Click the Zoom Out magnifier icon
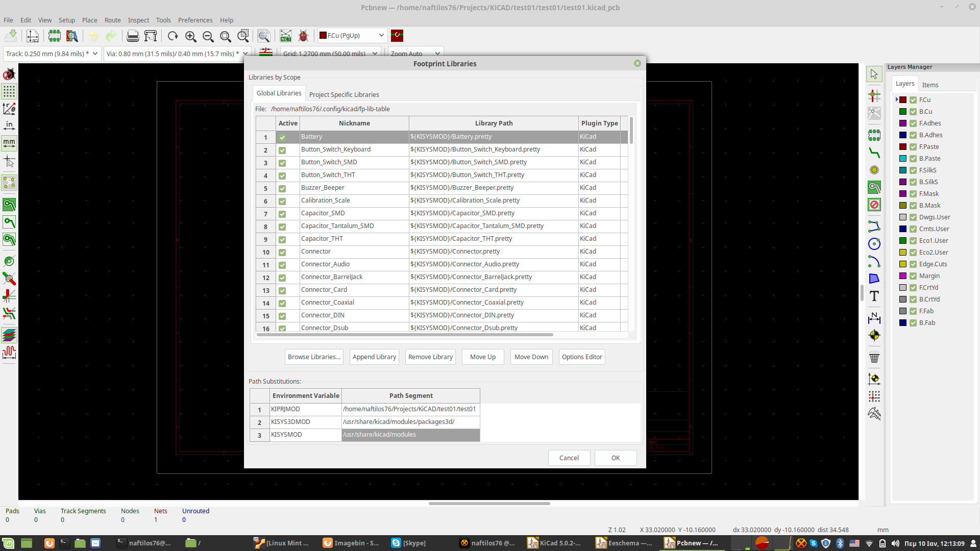 [208, 36]
